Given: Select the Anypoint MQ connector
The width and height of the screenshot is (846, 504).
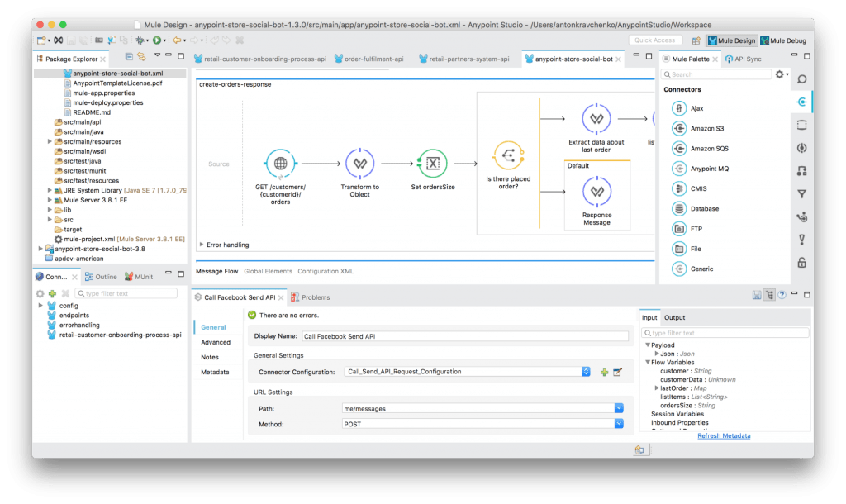Looking at the screenshot, I should [x=712, y=168].
